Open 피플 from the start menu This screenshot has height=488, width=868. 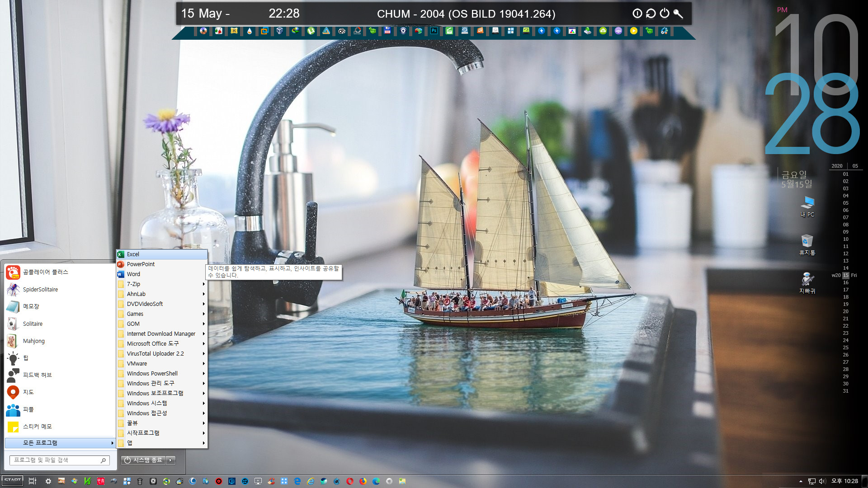pos(60,409)
